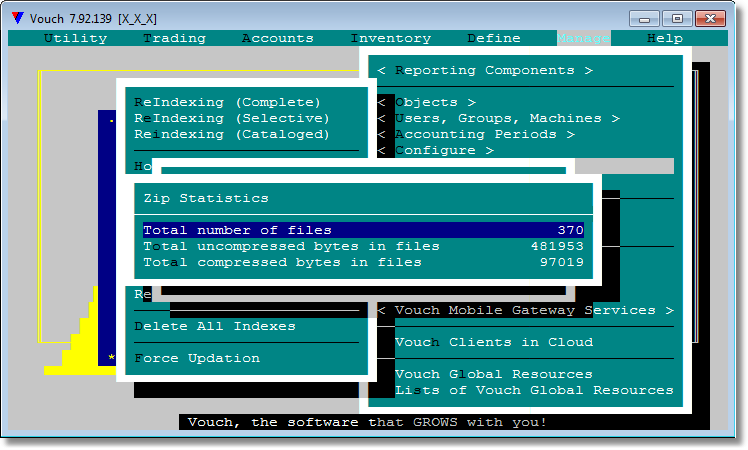Choose Reindexing (Cataloged)
The image size is (748, 450).
[x=232, y=135]
